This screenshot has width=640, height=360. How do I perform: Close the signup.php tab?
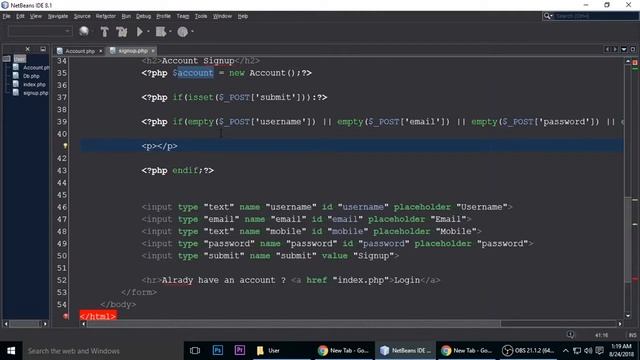click(x=153, y=51)
